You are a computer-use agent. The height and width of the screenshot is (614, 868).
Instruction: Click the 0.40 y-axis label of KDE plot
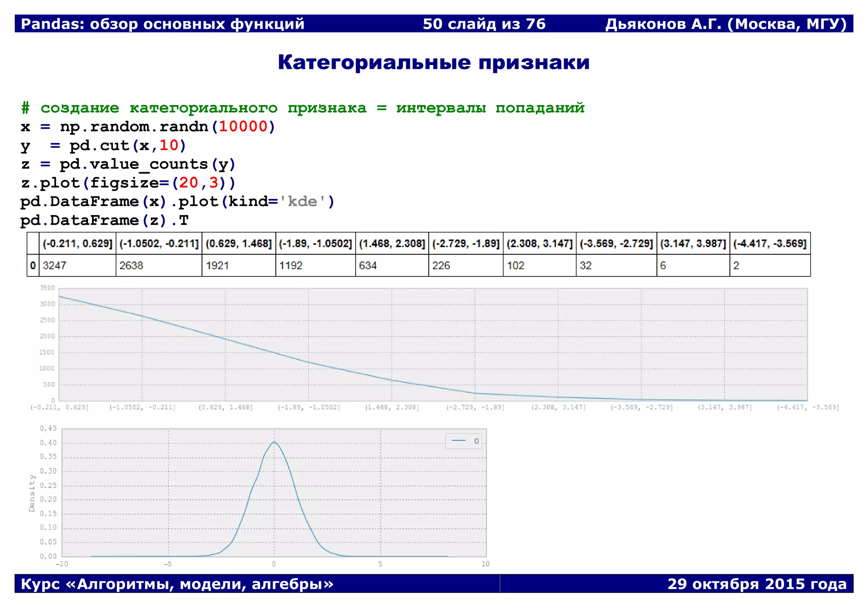click(x=48, y=443)
